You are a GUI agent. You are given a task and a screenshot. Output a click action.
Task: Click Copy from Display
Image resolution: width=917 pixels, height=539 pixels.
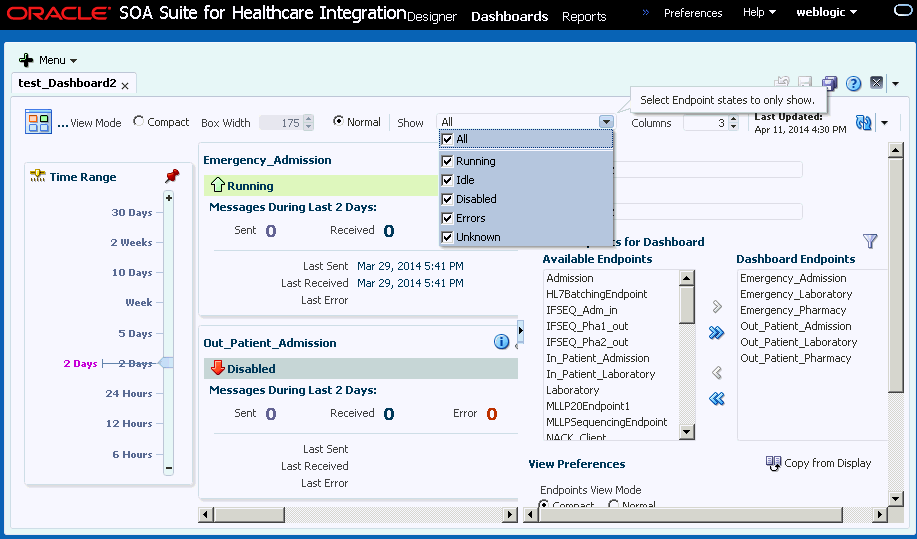[x=828, y=463]
